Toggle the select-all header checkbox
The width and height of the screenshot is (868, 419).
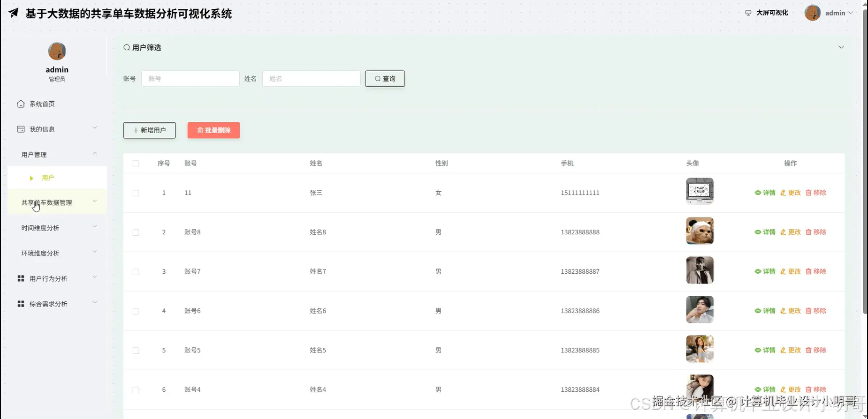click(136, 163)
